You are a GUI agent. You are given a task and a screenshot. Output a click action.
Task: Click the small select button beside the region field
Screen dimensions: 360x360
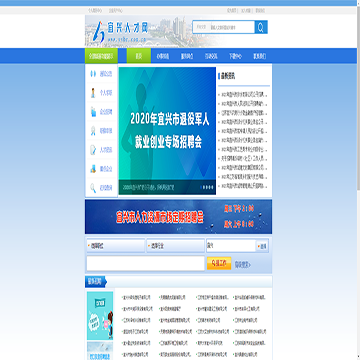263,246
